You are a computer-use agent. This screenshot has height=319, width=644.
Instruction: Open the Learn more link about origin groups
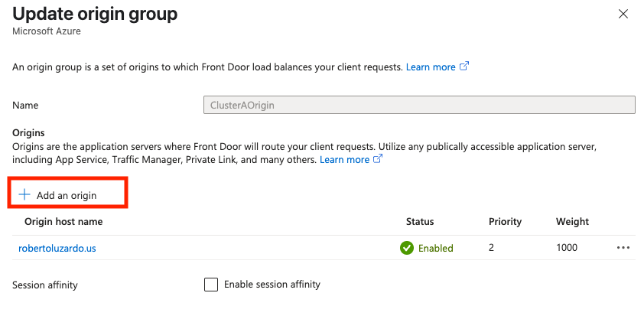pos(431,67)
